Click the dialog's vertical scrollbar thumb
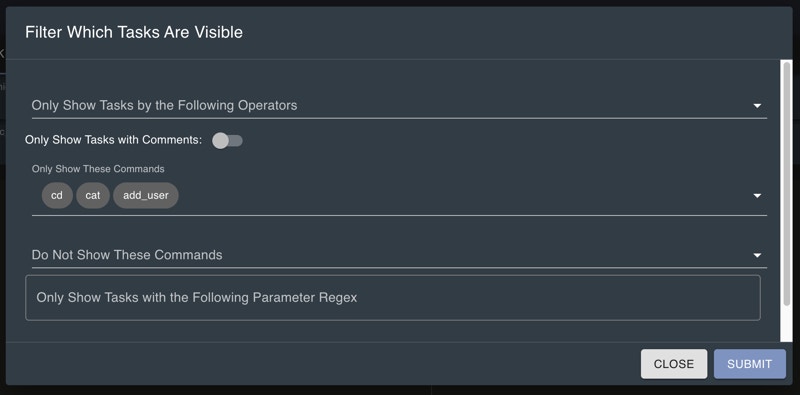The image size is (800, 395). [x=787, y=184]
